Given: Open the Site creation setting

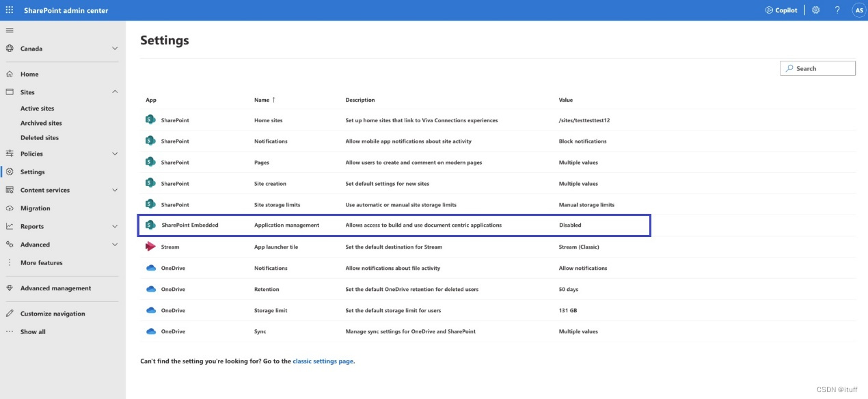Looking at the screenshot, I should click(270, 184).
